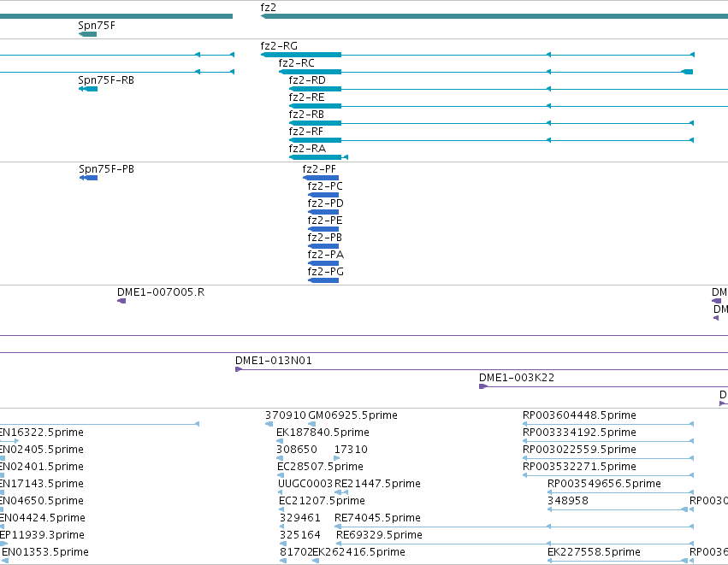Click the 308650 EST feature
This screenshot has height=565, width=728.
280,458
